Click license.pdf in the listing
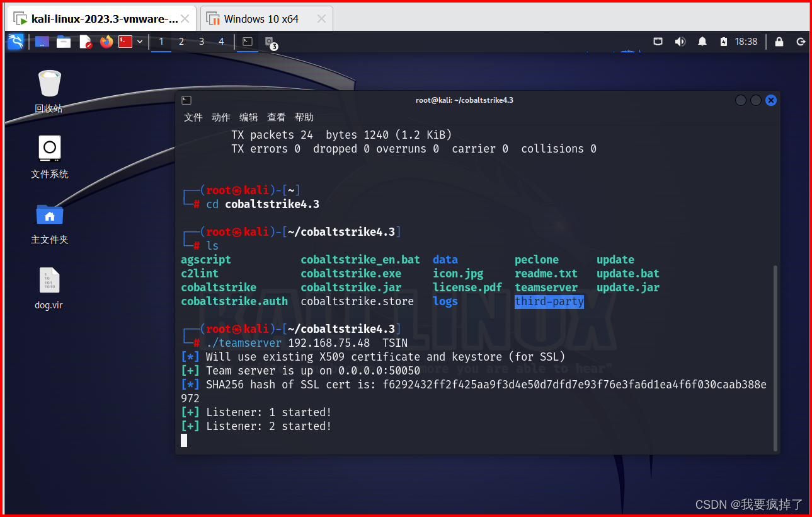 pos(467,288)
